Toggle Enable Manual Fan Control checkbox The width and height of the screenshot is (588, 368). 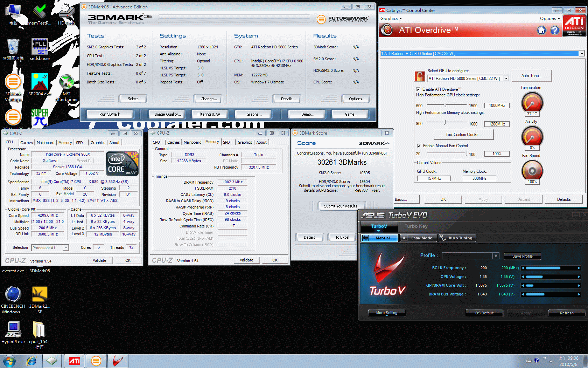click(419, 146)
